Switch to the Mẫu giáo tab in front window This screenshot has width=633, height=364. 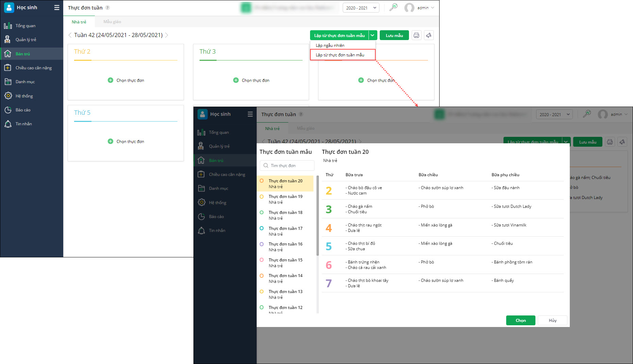click(306, 128)
